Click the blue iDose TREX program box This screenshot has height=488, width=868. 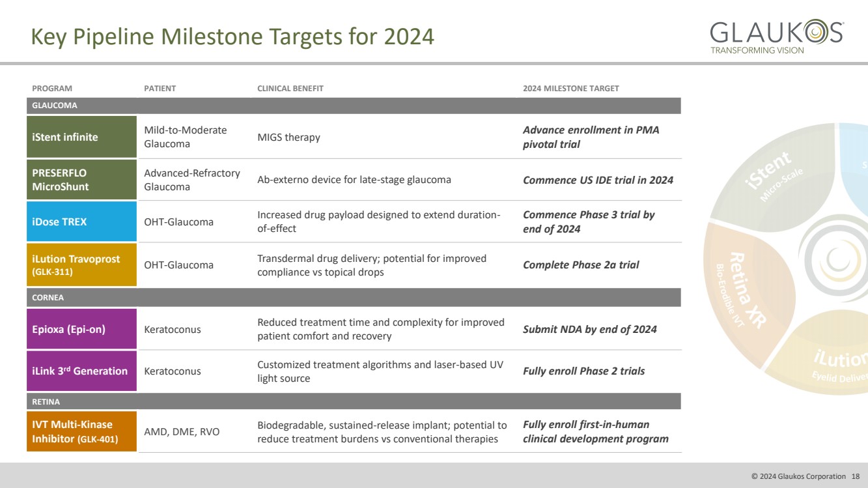coord(81,222)
